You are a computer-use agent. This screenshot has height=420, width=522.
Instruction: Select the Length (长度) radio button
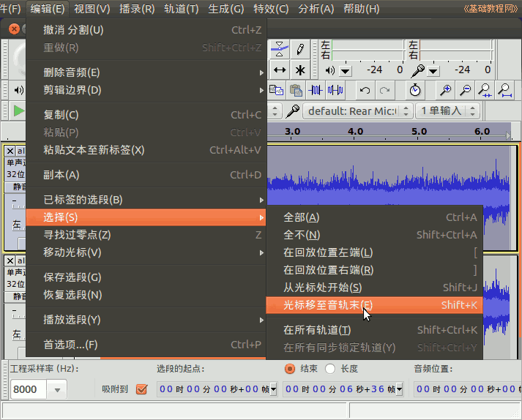[x=330, y=369]
